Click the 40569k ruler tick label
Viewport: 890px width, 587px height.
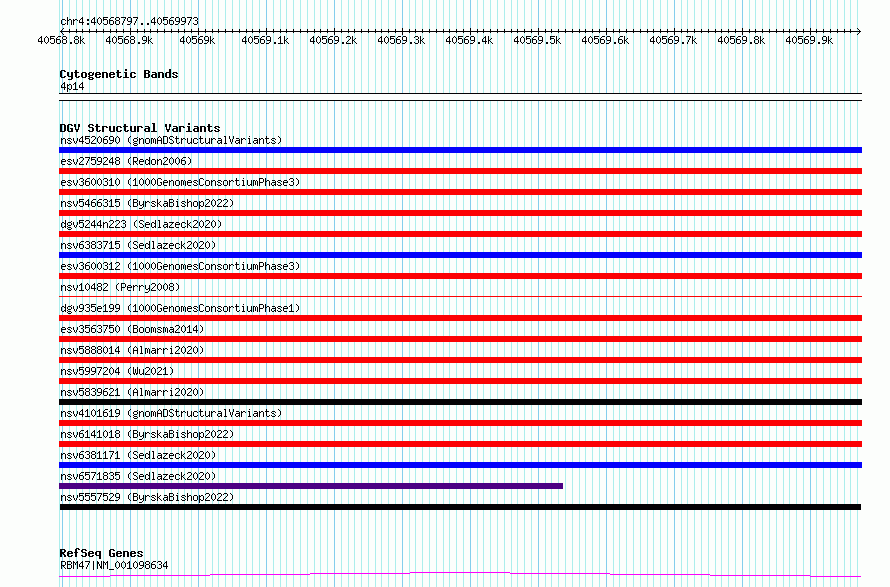[197, 40]
